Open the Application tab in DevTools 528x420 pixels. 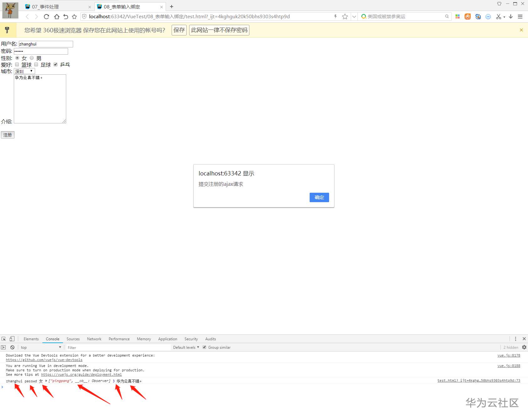point(168,339)
